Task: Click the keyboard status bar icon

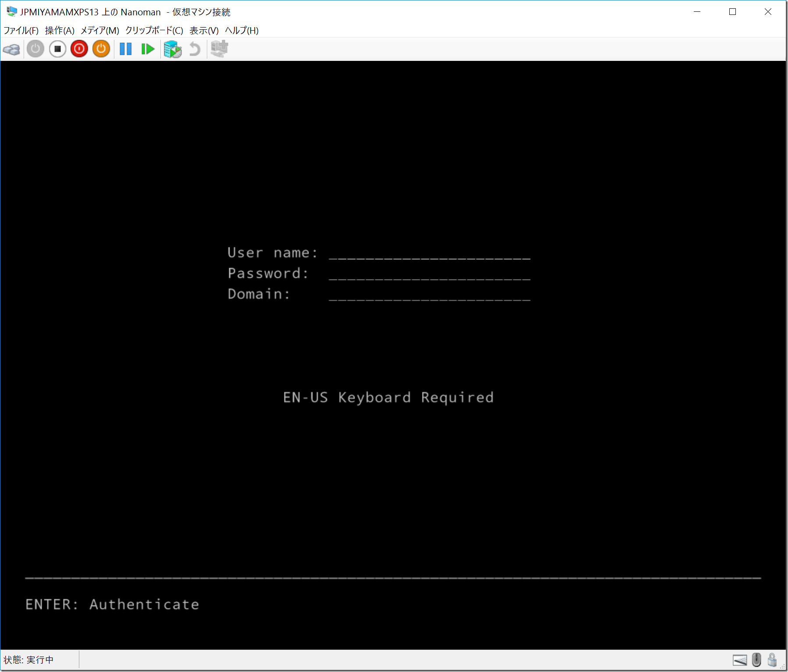Action: pyautogui.click(x=740, y=660)
